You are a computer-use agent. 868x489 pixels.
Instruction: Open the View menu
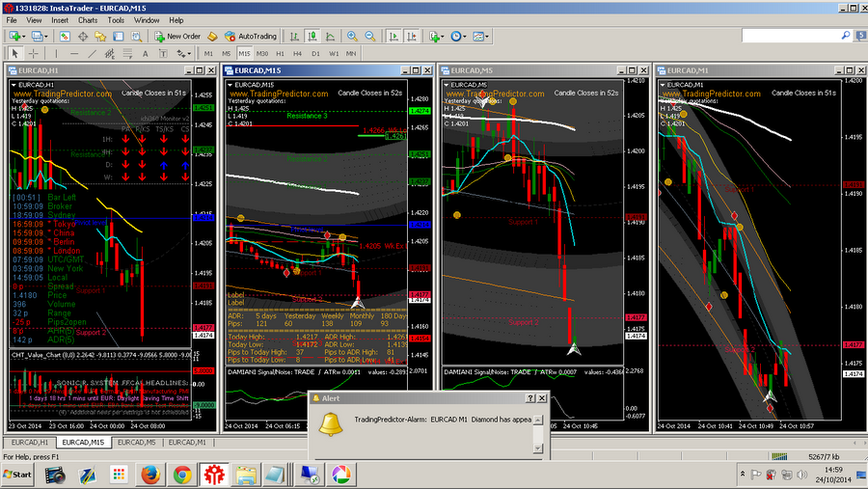[34, 20]
